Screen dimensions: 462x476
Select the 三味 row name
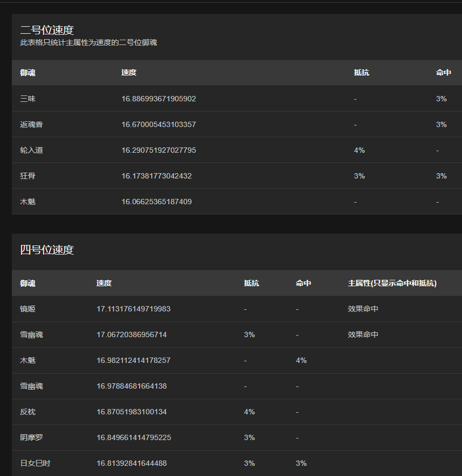(x=28, y=99)
